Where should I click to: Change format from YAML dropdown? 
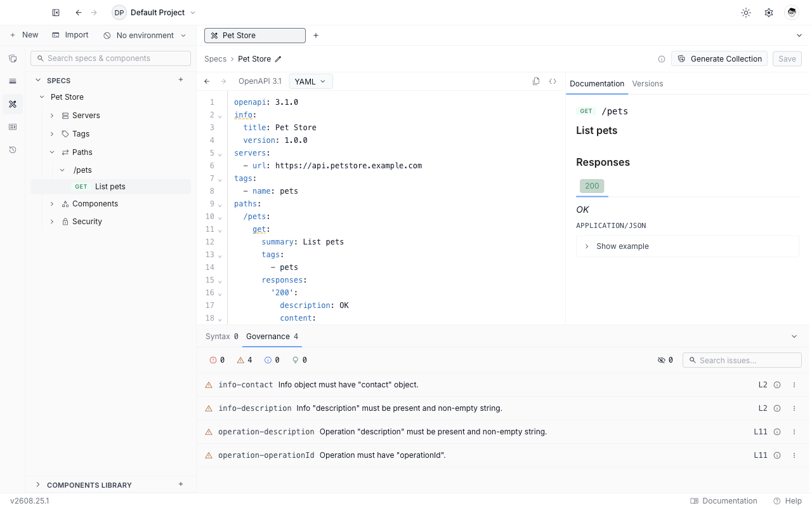coord(311,81)
